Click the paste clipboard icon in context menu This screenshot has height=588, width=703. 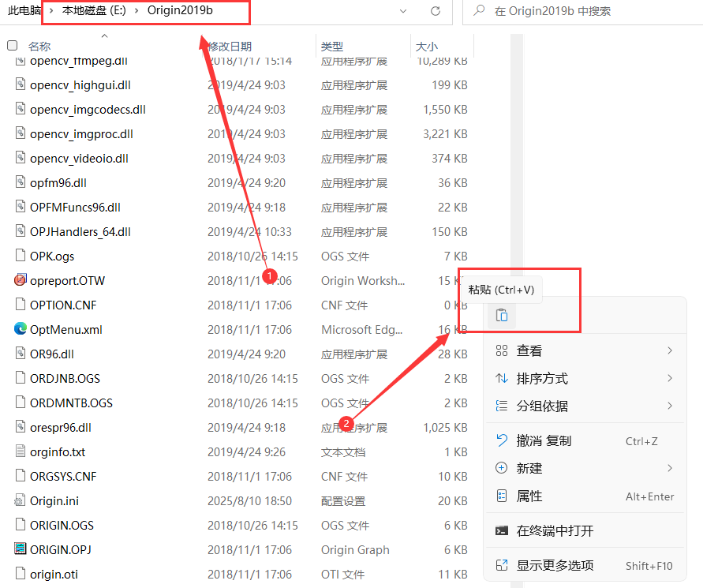pos(502,315)
